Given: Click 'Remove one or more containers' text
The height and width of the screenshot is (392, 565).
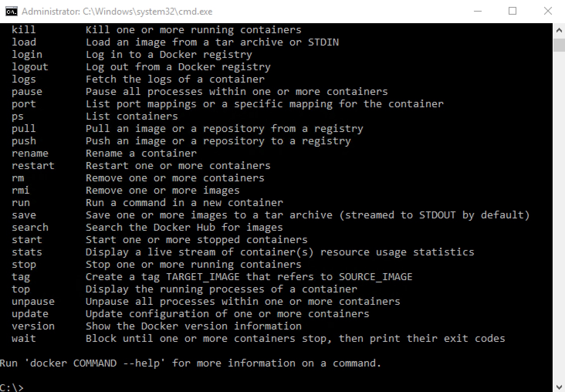Looking at the screenshot, I should (175, 178).
